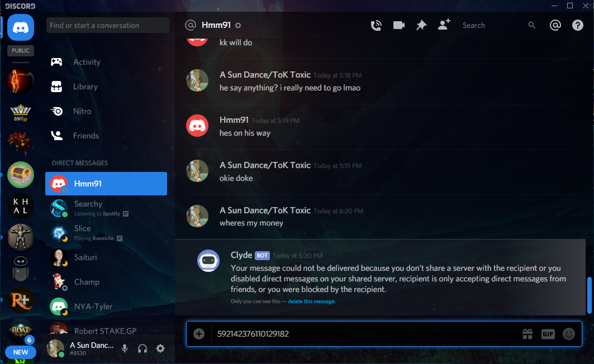Open the GIF picker
Screen dimensions: 594x364
pyautogui.click(x=548, y=334)
